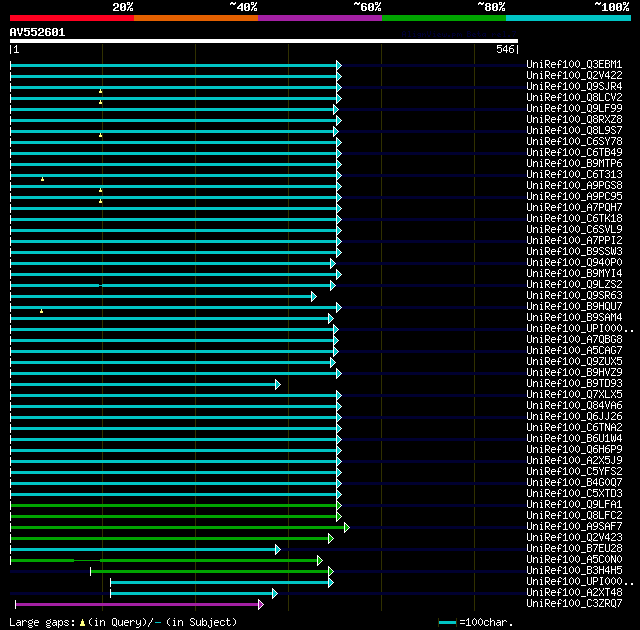Screen dimensions: 640x630
Task: Click the cyan arrowhead of UniRef100_Q9SR63 bar
Action: coord(313,296)
